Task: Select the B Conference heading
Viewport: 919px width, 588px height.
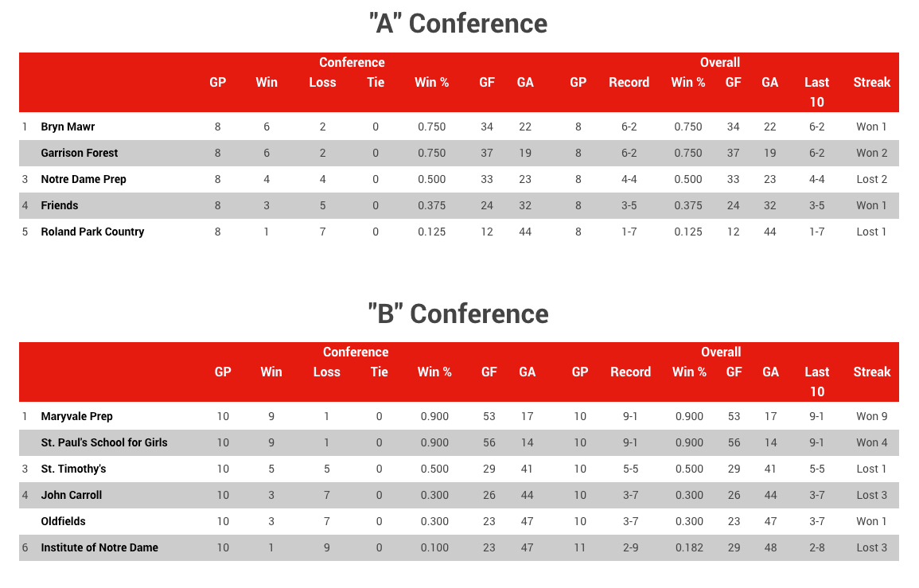Action: [458, 313]
